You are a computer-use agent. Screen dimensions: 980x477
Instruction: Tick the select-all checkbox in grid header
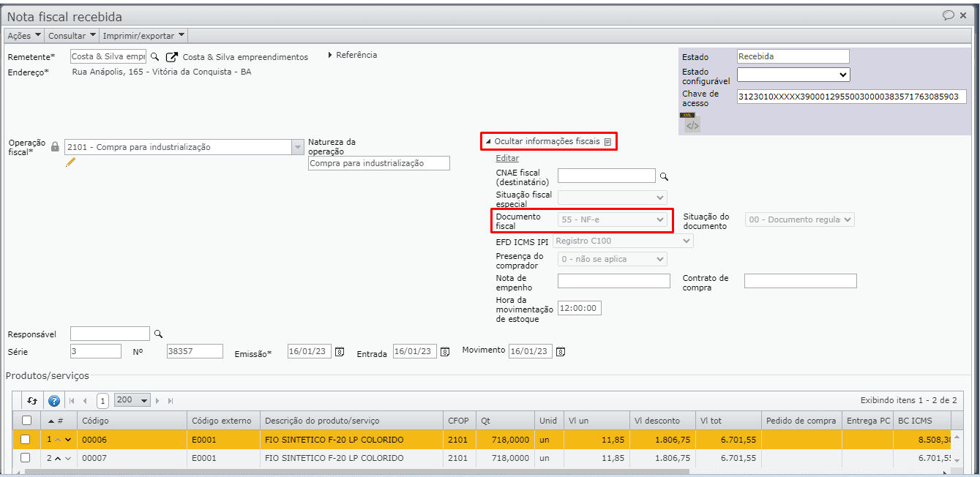(26, 421)
